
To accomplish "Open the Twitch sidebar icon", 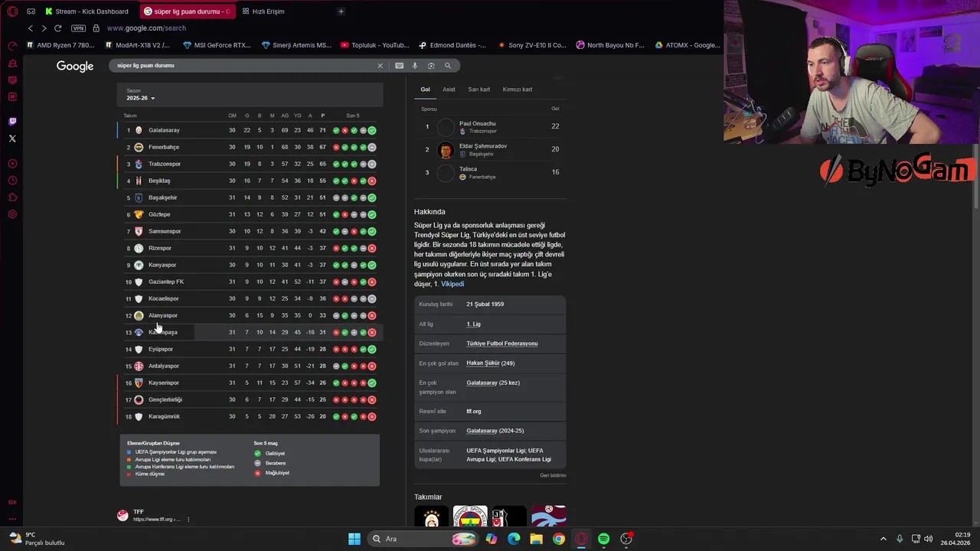I will click(x=12, y=122).
